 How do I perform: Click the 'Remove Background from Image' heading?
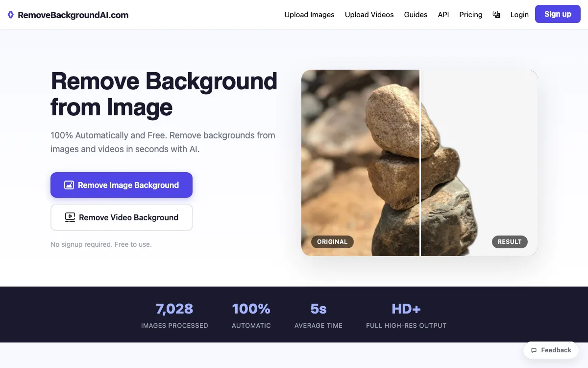164,94
